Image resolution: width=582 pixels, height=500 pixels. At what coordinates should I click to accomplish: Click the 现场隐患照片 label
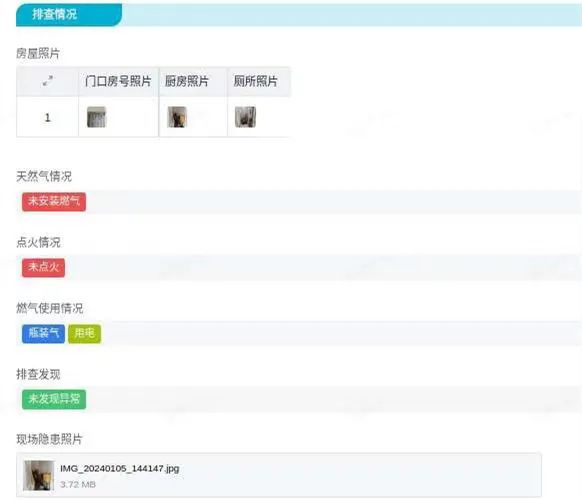click(x=49, y=439)
